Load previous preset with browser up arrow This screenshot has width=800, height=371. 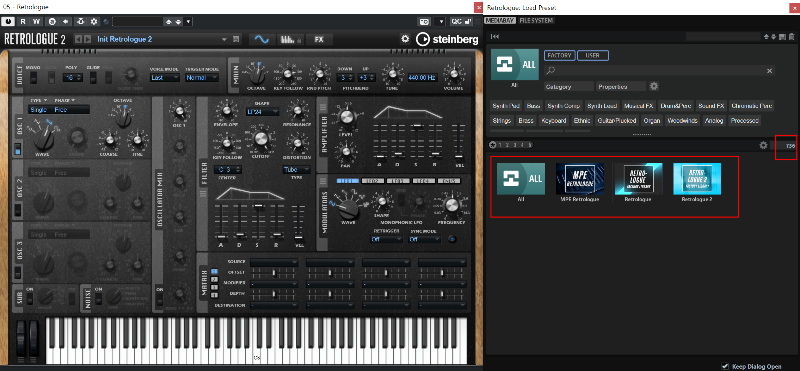(x=766, y=36)
